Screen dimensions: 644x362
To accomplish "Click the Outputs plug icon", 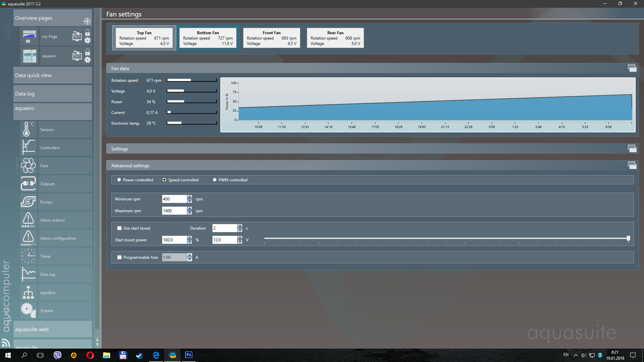I will (28, 184).
